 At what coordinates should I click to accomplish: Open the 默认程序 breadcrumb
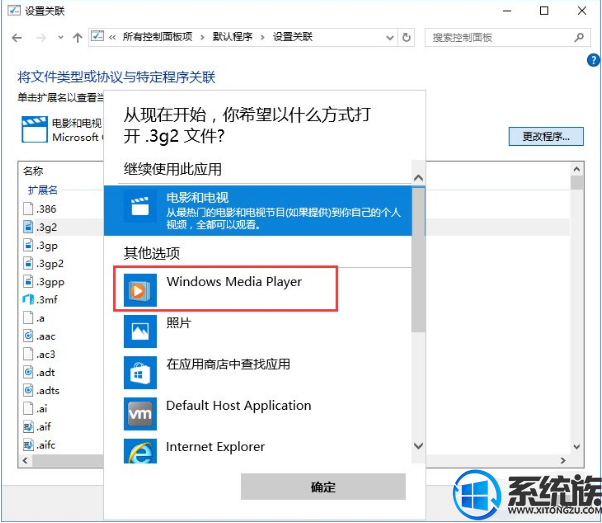[x=233, y=37]
